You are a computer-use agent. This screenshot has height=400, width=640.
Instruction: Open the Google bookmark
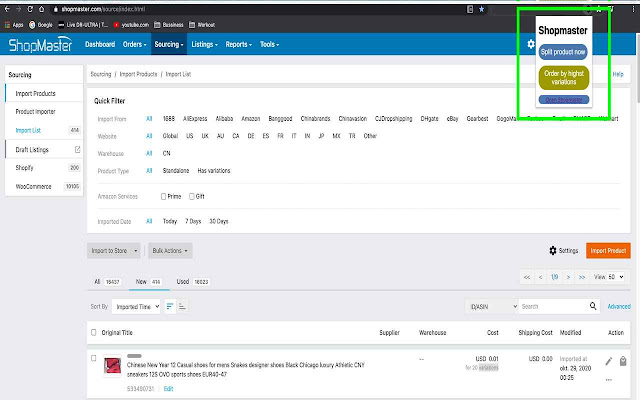pyautogui.click(x=40, y=25)
